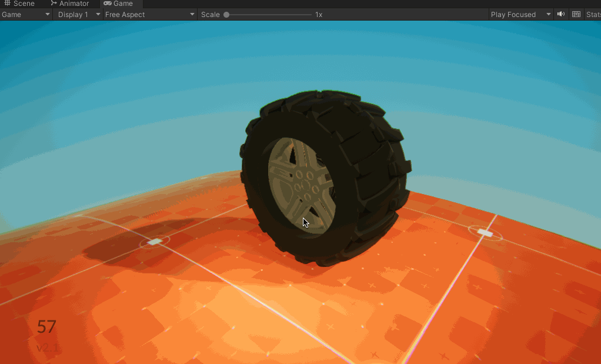Click the right white floor marker
Image resolution: width=601 pixels, height=364 pixels.
[485, 233]
